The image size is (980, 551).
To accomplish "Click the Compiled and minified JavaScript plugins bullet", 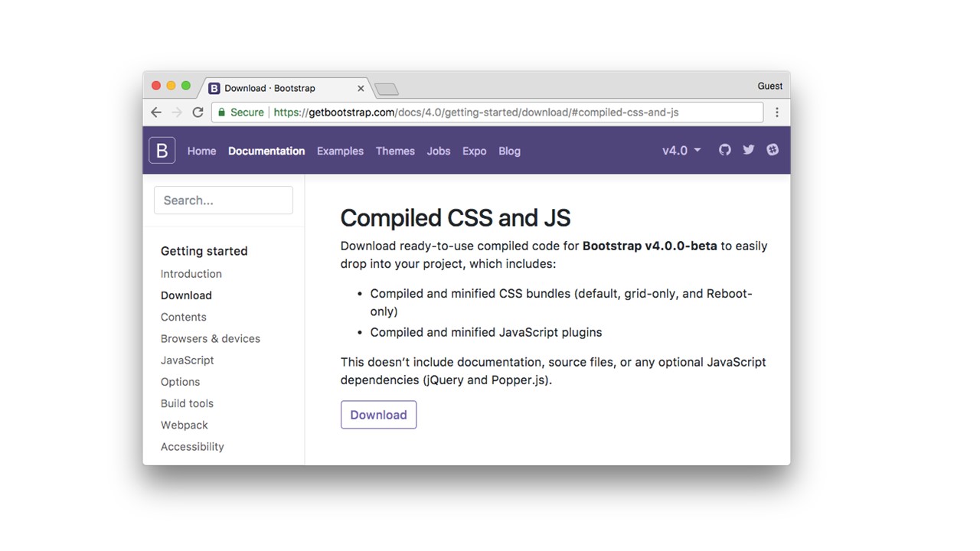I will [486, 332].
